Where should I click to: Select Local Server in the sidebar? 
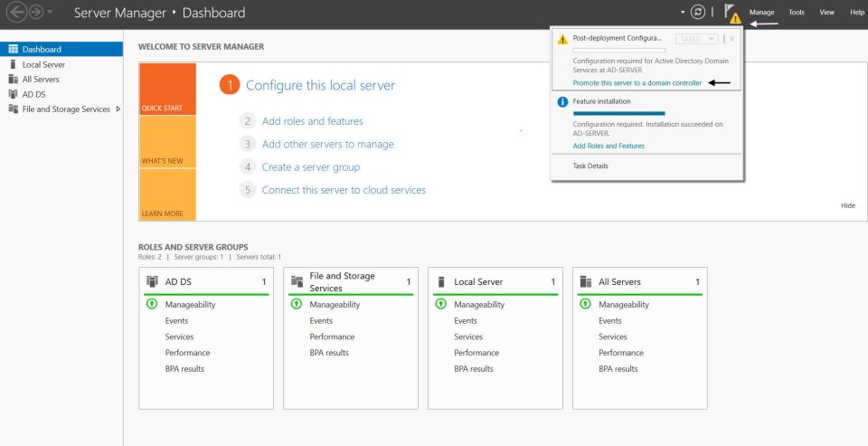[x=43, y=64]
